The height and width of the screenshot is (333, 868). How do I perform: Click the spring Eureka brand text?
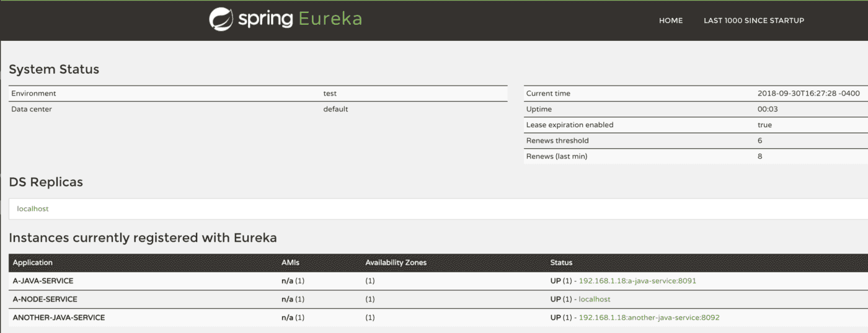300,19
